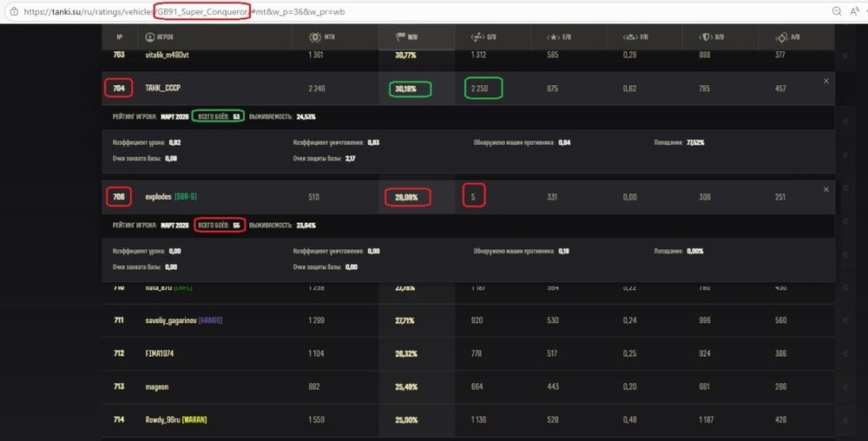Click win rate 27,71% for saveliy_gagarinov
This screenshot has width=868, height=441.
coord(404,320)
